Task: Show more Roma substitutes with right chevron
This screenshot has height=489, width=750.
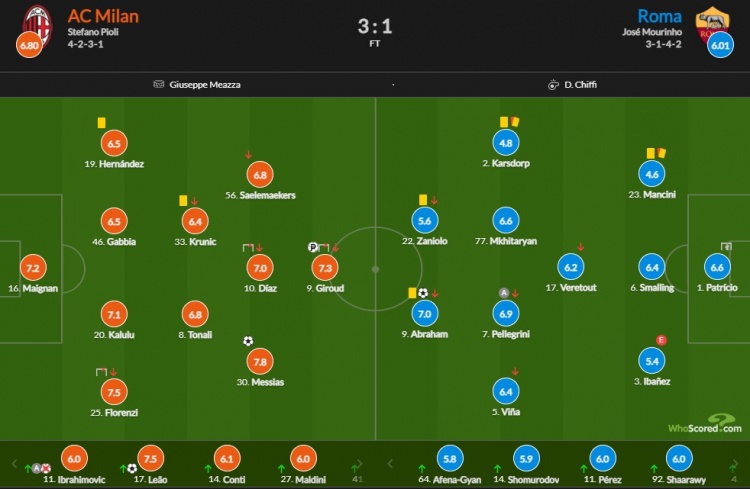Action: point(735,463)
